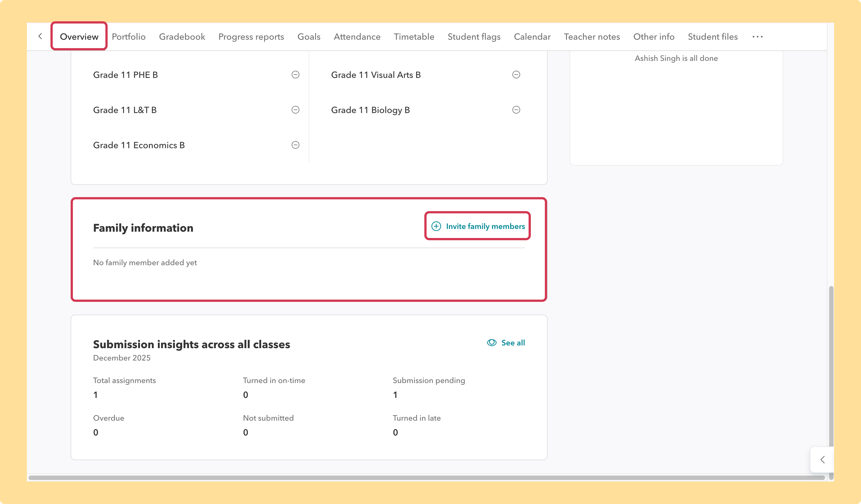The image size is (861, 504).
Task: Open the Teacher notes tab
Action: 592,37
